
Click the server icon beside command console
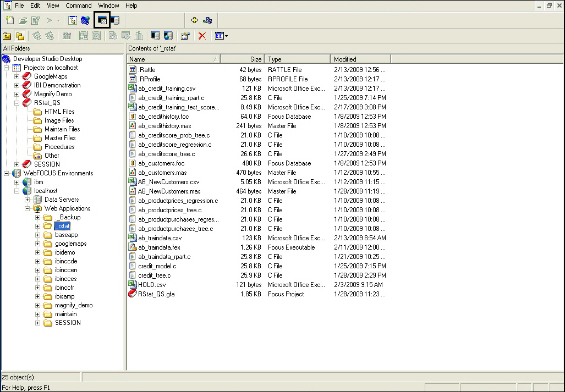point(116,20)
